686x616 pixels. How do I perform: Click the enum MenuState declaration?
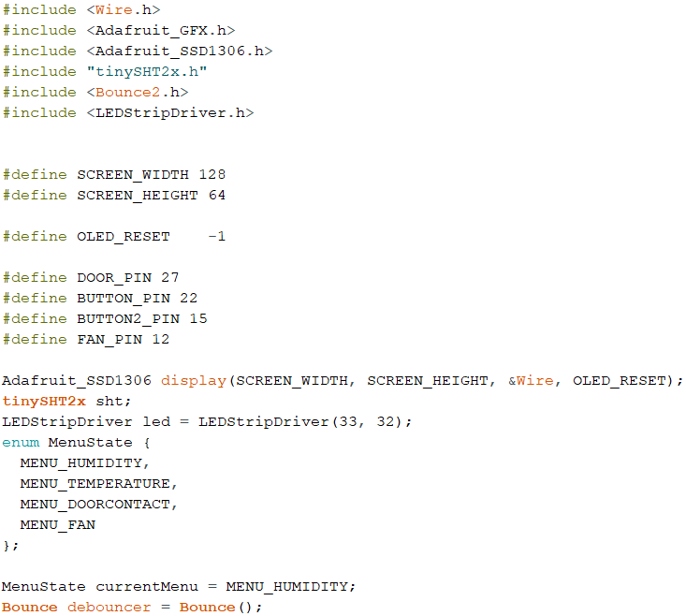pos(76,442)
